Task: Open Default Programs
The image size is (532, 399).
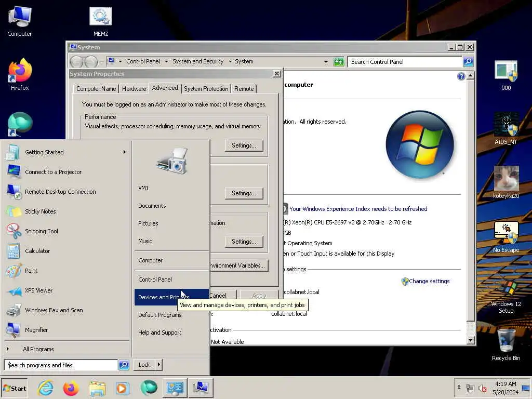Action: pos(171,315)
